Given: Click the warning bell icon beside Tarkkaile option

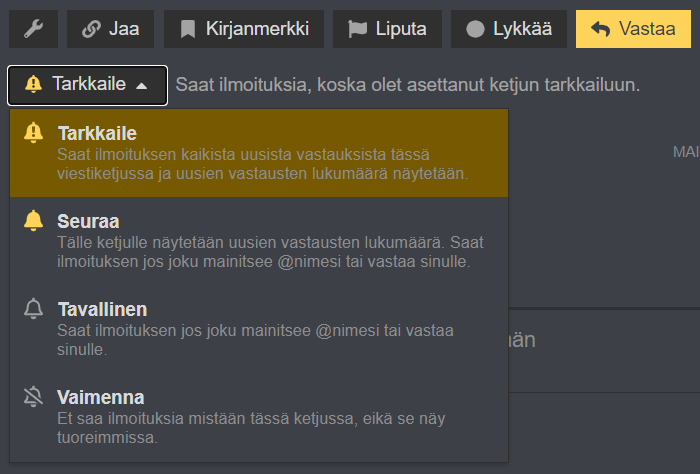Looking at the screenshot, I should [x=33, y=132].
